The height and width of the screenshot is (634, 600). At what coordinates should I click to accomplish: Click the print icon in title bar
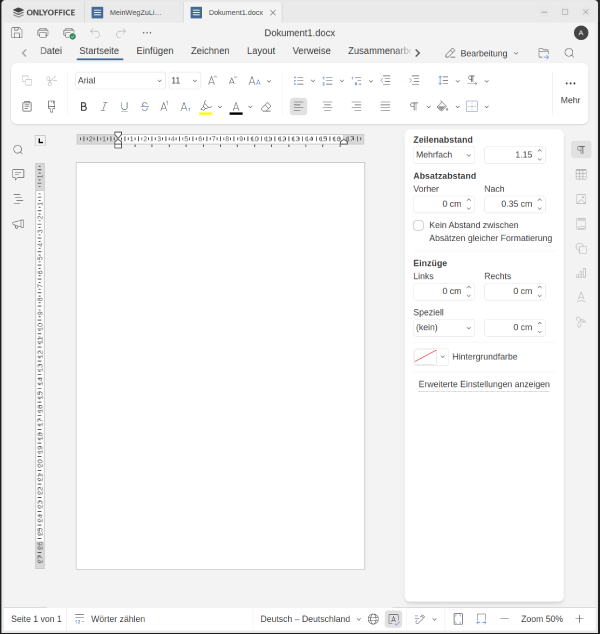pyautogui.click(x=43, y=33)
